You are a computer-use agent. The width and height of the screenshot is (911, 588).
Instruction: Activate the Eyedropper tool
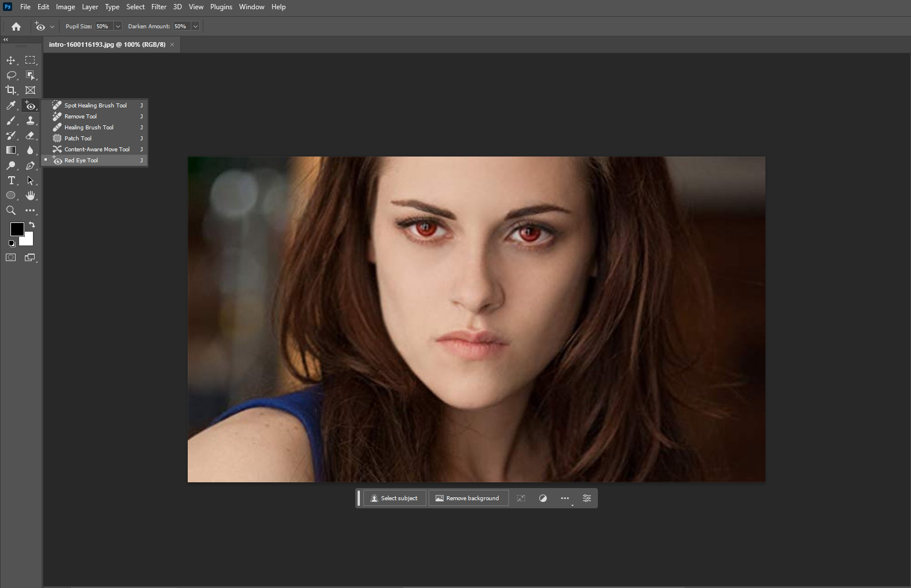coord(10,105)
